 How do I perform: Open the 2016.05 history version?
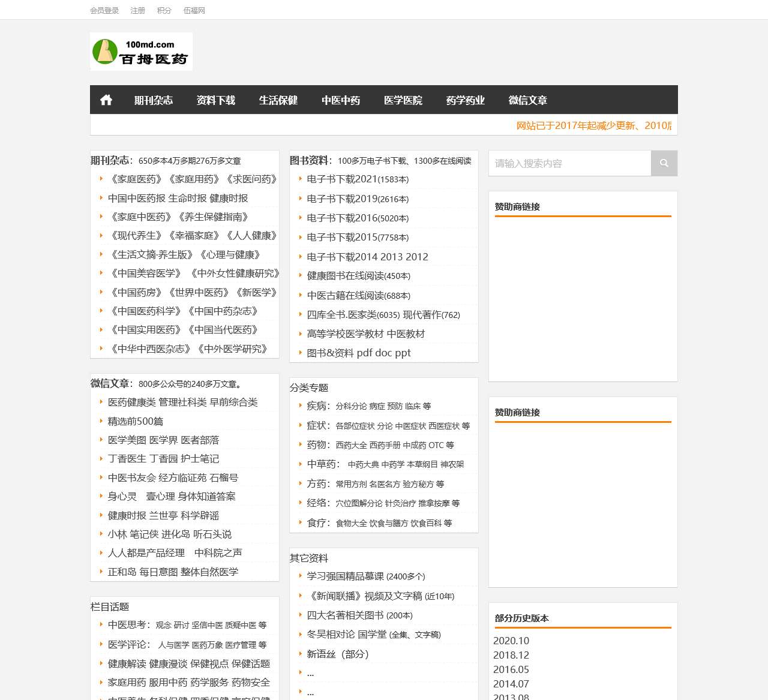(x=511, y=669)
